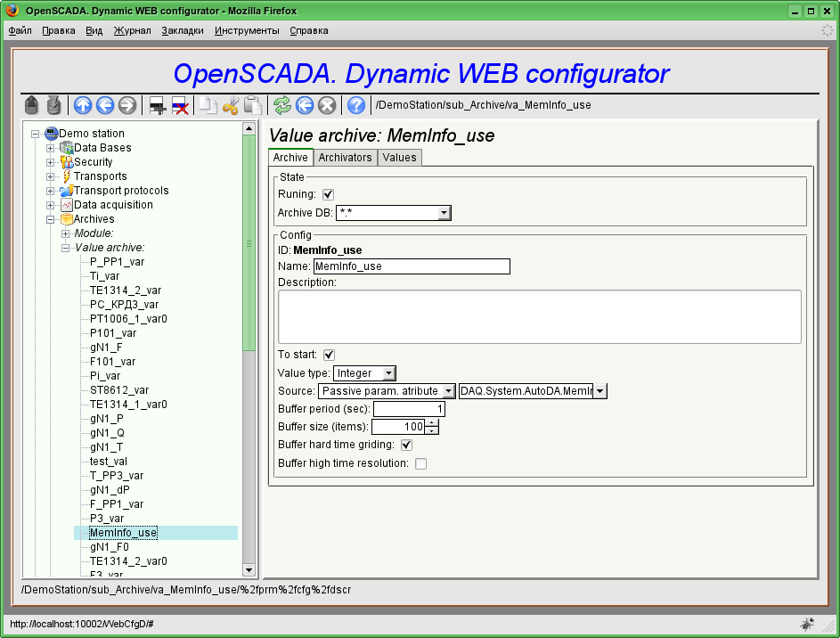This screenshot has height=638, width=840.
Task: Click the delete item icon
Action: point(180,105)
